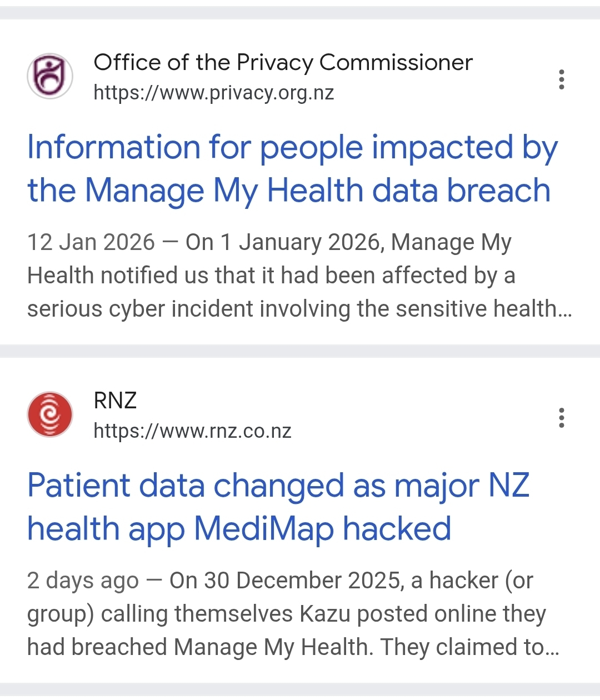Click the "2 days ago" timestamp

coord(82,581)
